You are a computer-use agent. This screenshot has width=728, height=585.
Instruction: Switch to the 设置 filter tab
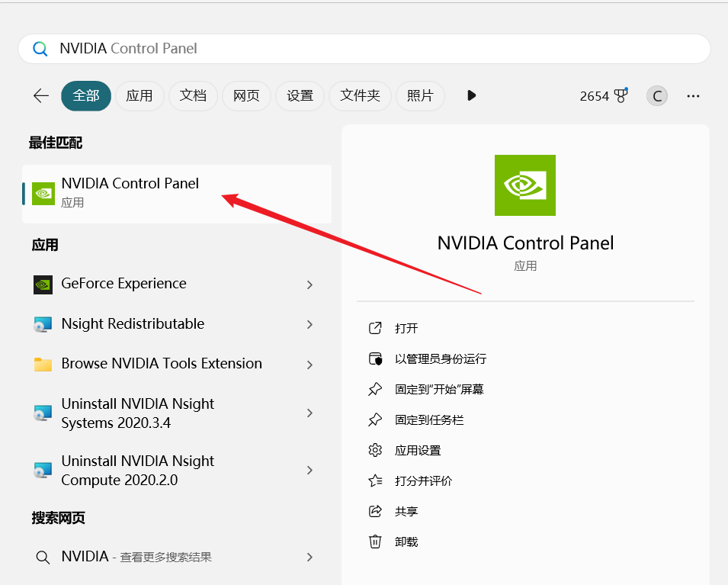(x=300, y=95)
